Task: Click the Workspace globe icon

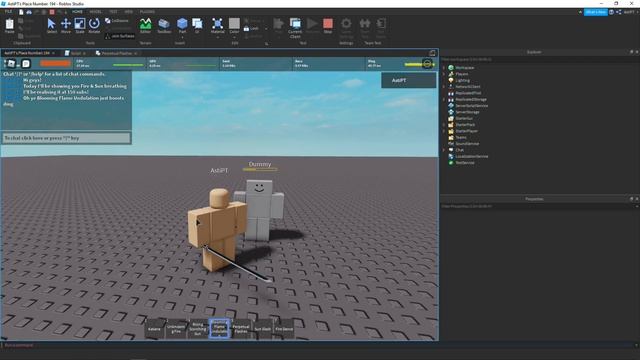Action: click(x=451, y=68)
